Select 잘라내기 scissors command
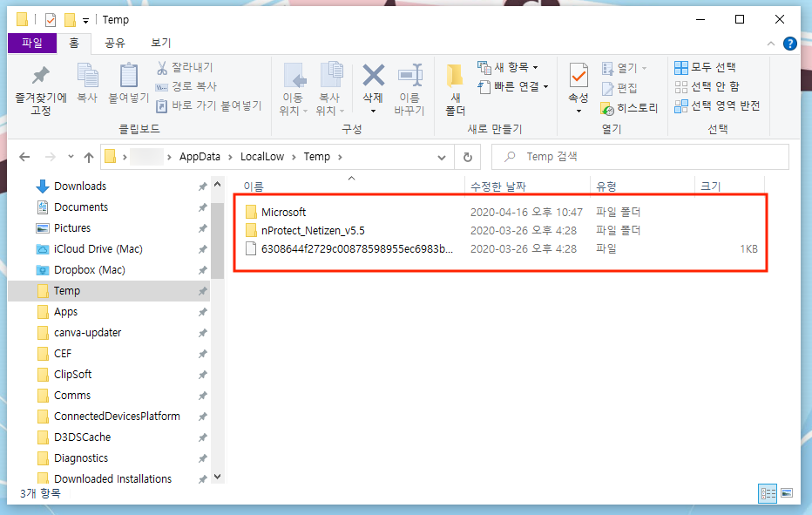 pos(185,67)
